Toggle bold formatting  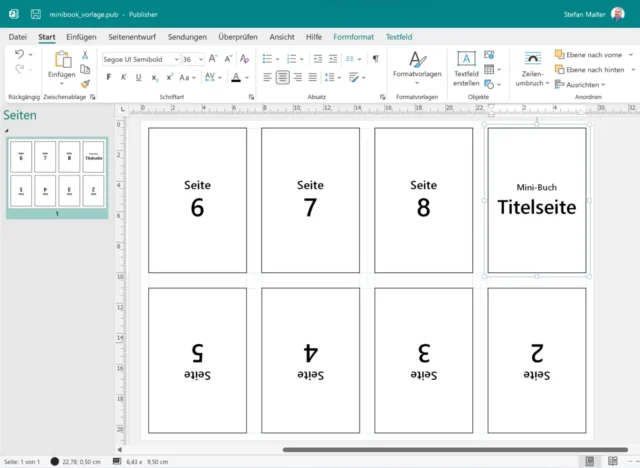point(108,77)
